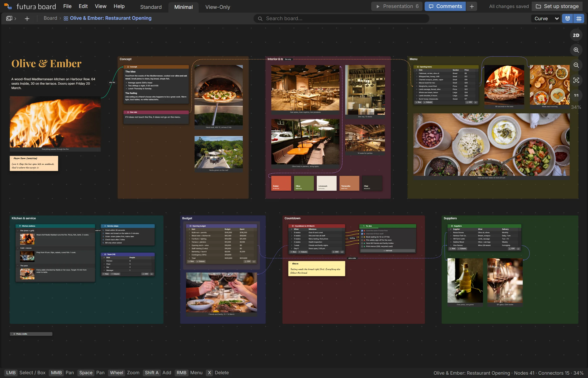Image resolution: width=588 pixels, height=378 pixels.
Task: Click the add board plus icon
Action: tap(27, 18)
